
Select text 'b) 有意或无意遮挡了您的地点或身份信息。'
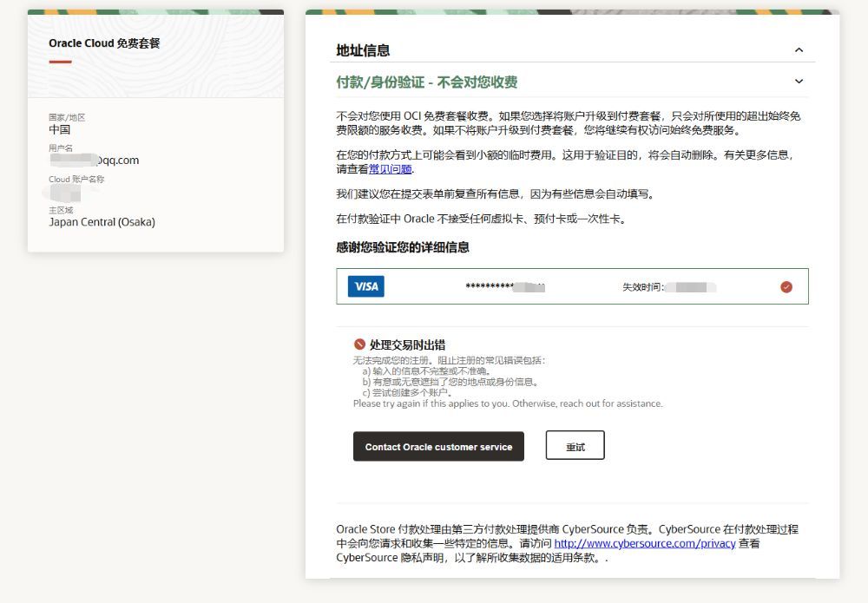pos(451,382)
